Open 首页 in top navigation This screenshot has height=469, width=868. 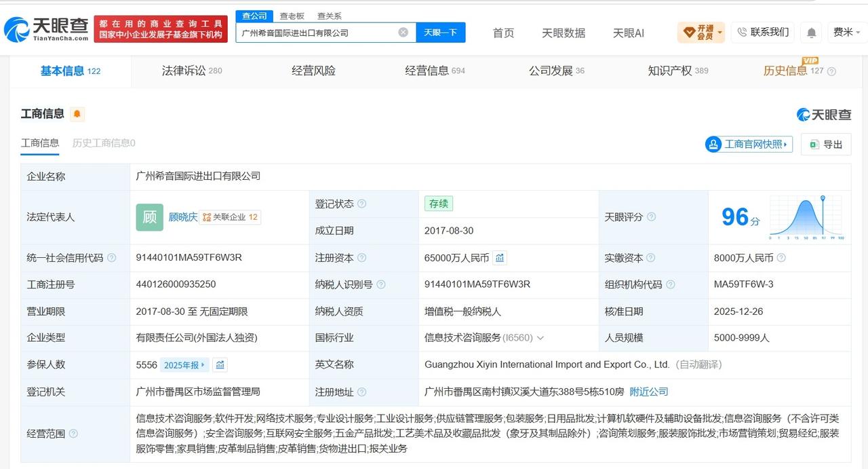[x=503, y=33]
